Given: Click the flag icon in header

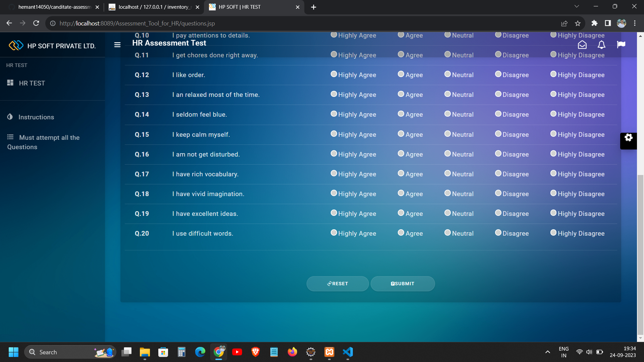Looking at the screenshot, I should (x=621, y=45).
